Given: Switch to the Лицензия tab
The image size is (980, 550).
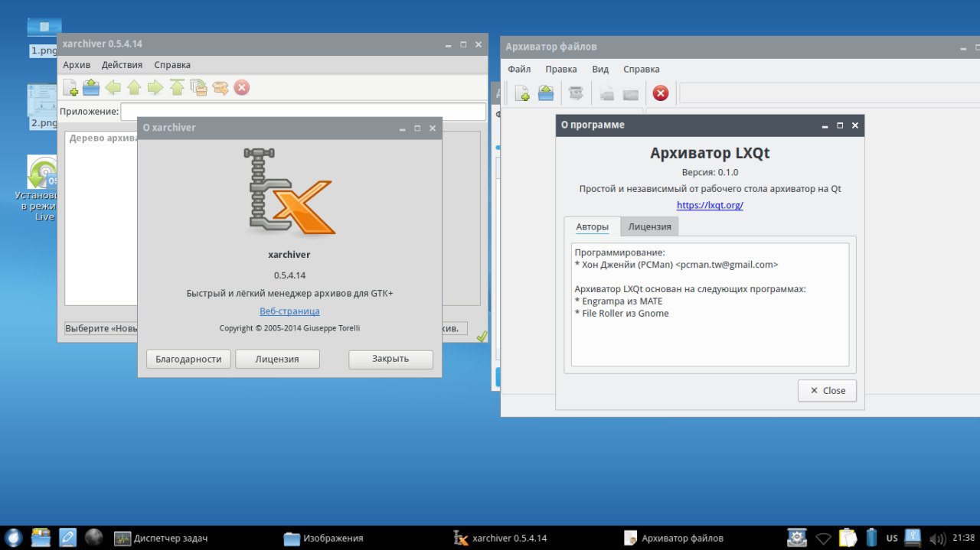Looking at the screenshot, I should coord(649,226).
